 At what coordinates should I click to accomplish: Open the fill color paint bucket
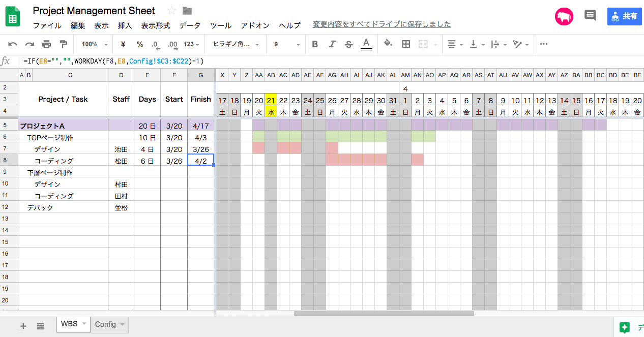point(388,44)
